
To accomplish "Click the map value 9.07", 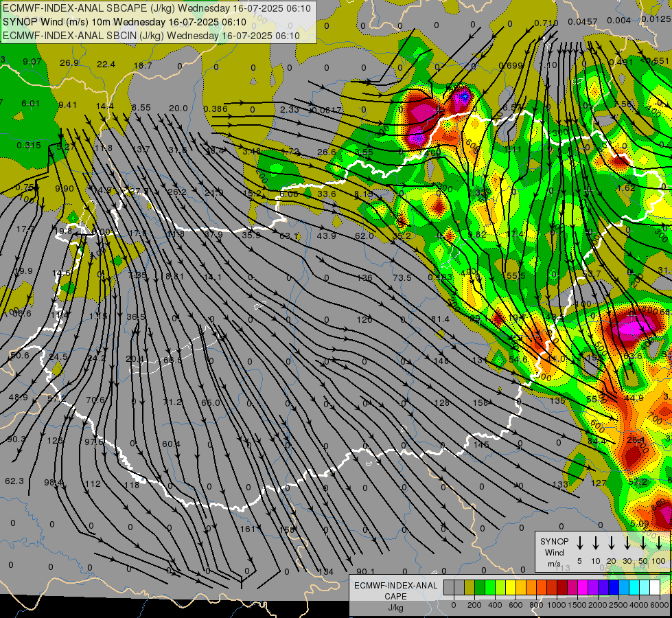I will coord(32,62).
